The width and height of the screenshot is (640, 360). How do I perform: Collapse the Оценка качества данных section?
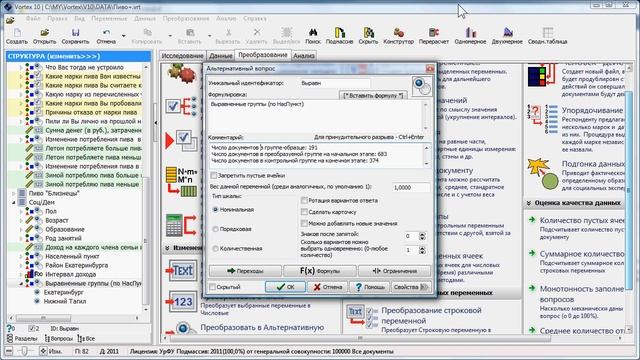point(529,203)
